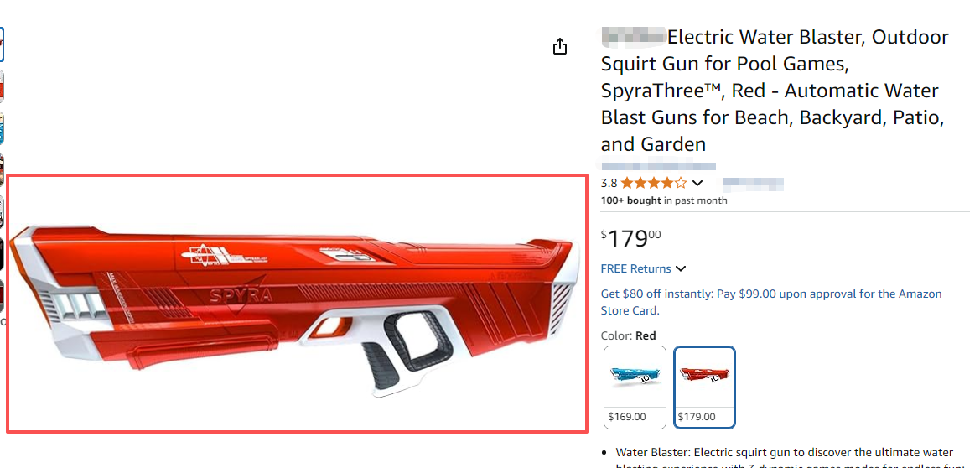Select the red color option priced $179.00
The width and height of the screenshot is (980, 468).
(705, 387)
